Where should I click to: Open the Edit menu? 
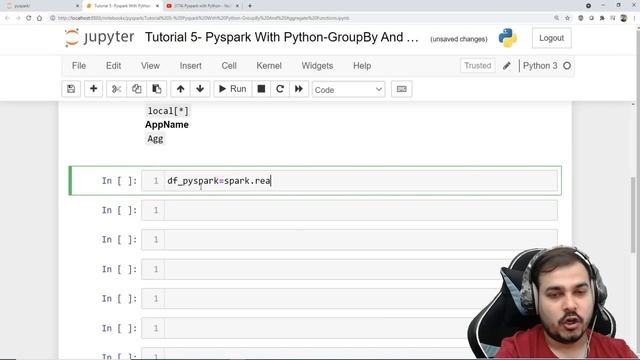(113, 66)
